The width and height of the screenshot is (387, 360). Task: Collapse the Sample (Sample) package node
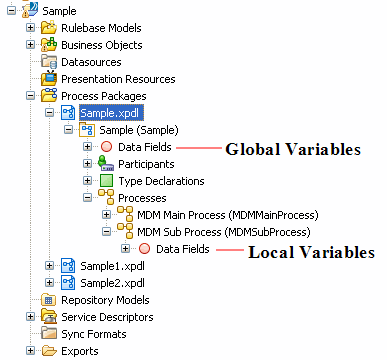tap(68, 130)
